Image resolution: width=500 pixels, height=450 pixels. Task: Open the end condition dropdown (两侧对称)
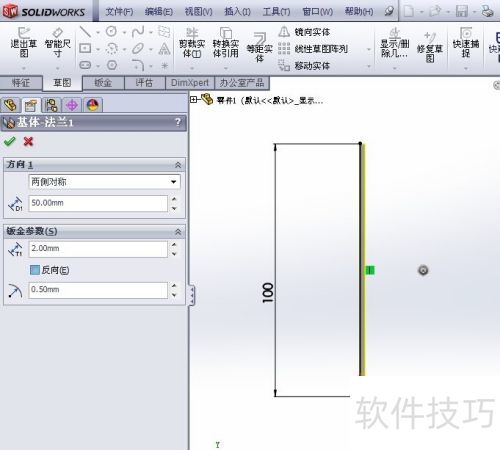[104, 182]
